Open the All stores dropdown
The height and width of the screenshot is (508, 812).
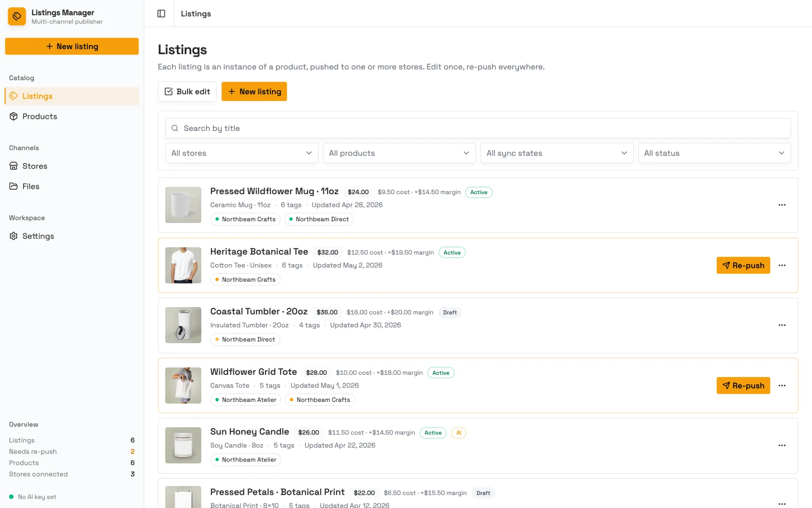point(242,153)
